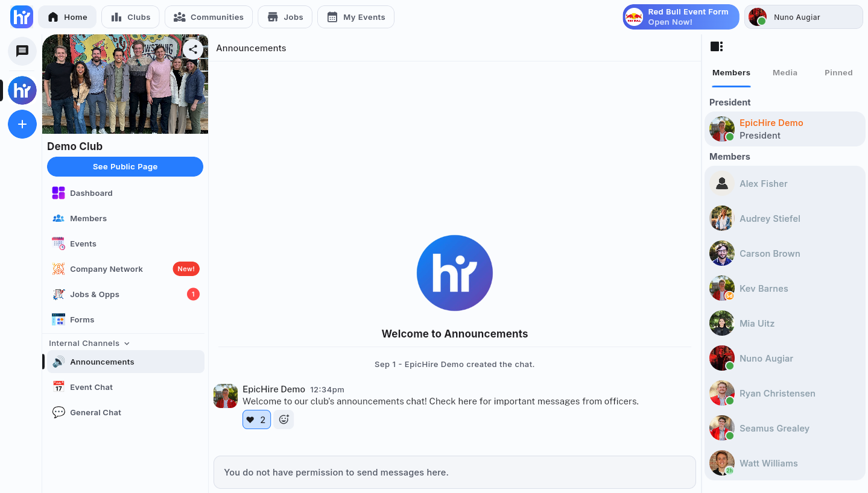This screenshot has height=493, width=868.
Task: Toggle the right side panel icon
Action: click(717, 46)
